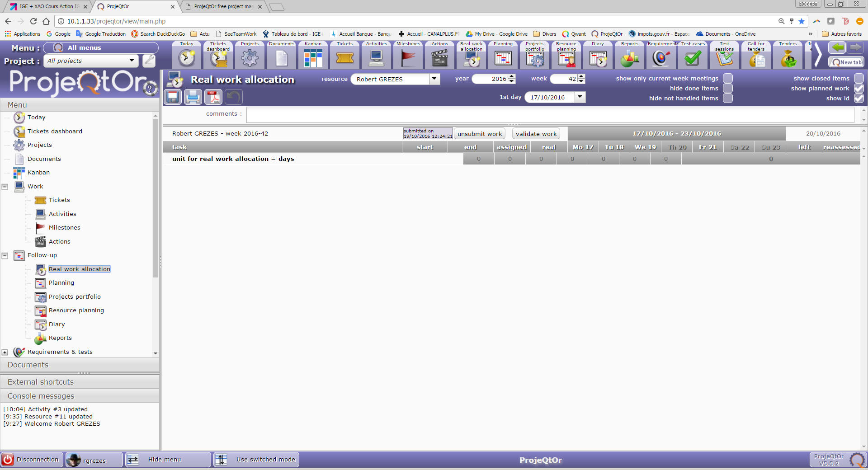
Task: Click the Disconnection button
Action: [x=32, y=460]
